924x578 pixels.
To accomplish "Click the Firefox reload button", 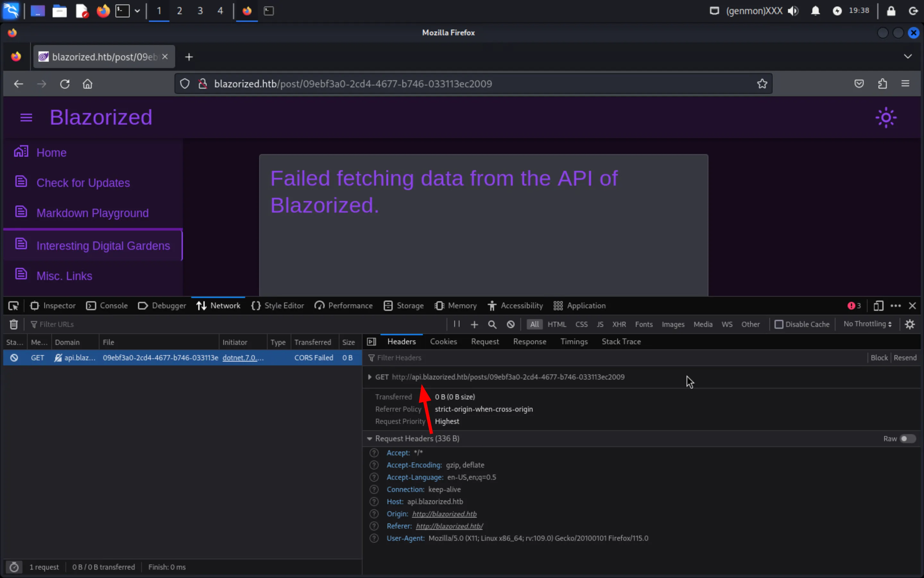I will (x=64, y=84).
